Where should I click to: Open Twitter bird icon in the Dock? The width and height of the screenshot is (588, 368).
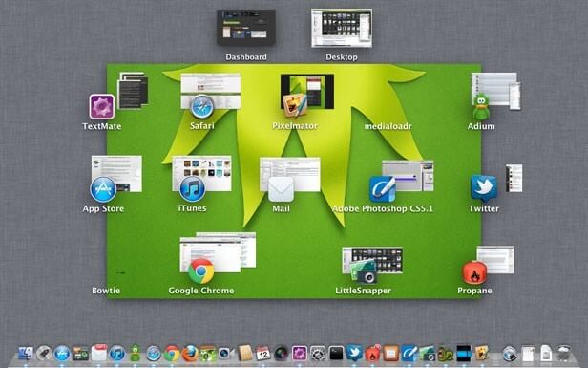point(354,353)
